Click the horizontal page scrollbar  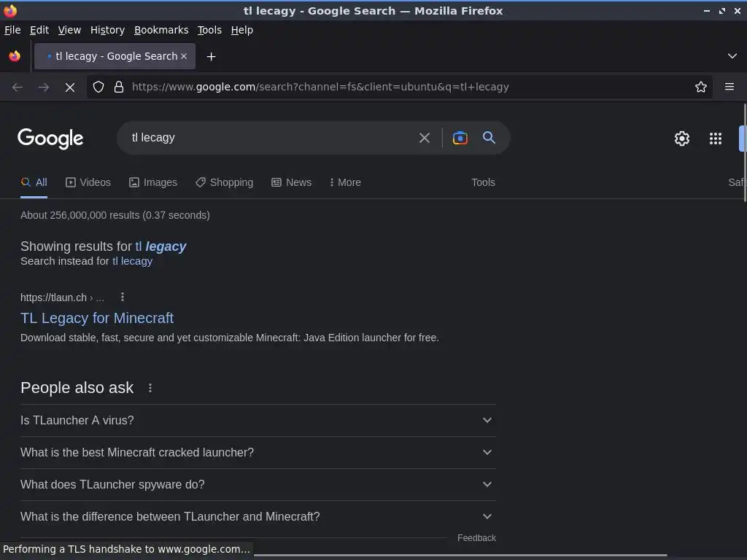tap(460, 555)
